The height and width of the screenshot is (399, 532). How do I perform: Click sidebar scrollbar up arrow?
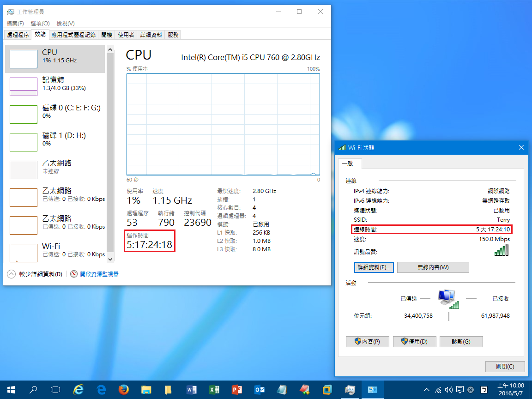[110, 49]
